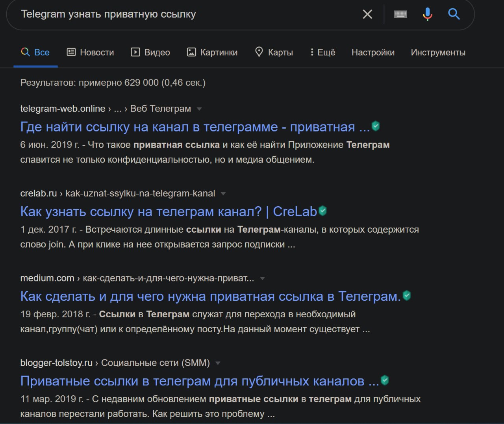Switch to the Новости tab

click(x=91, y=52)
